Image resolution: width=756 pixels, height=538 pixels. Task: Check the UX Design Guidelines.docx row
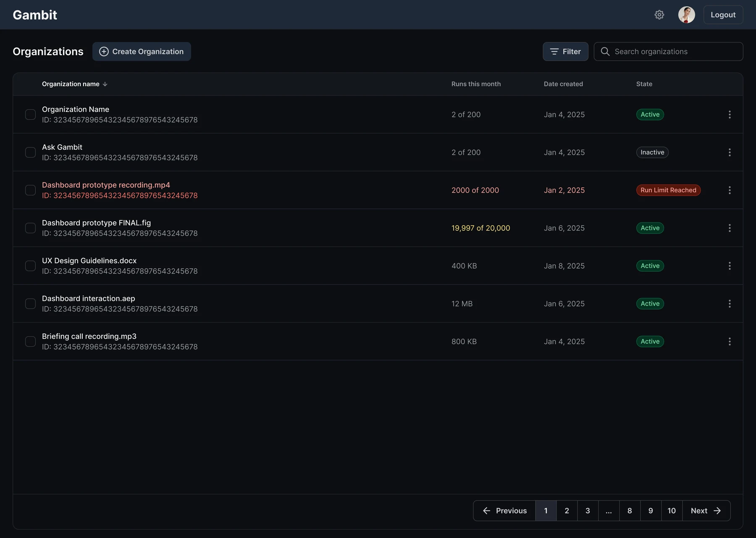point(30,266)
